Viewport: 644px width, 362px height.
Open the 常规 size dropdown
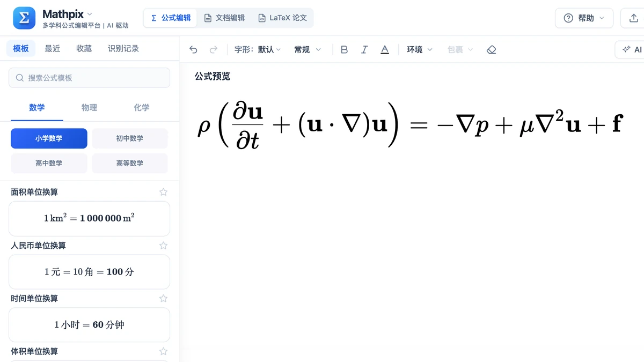(308, 49)
